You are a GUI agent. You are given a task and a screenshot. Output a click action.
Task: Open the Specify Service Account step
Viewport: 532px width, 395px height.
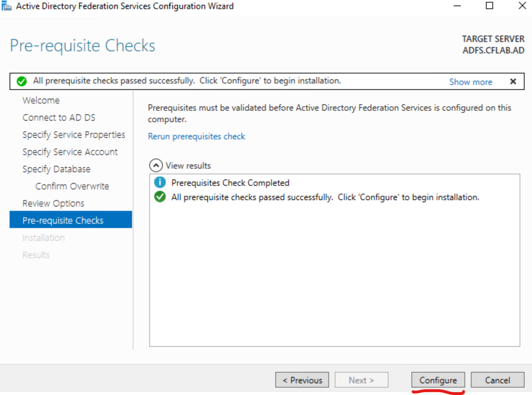(x=70, y=152)
